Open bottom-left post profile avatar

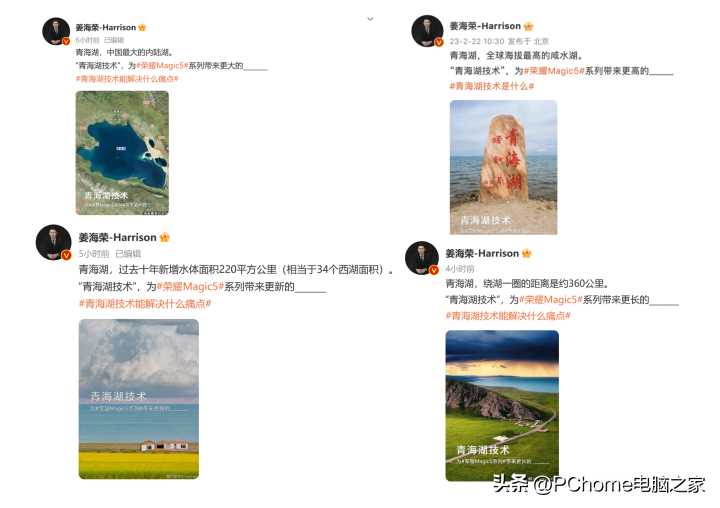[54, 242]
